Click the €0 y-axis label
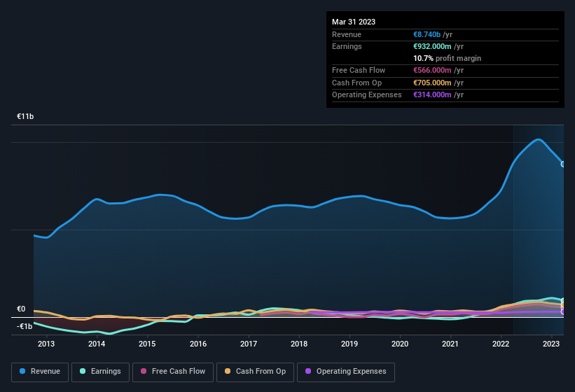 [21, 309]
